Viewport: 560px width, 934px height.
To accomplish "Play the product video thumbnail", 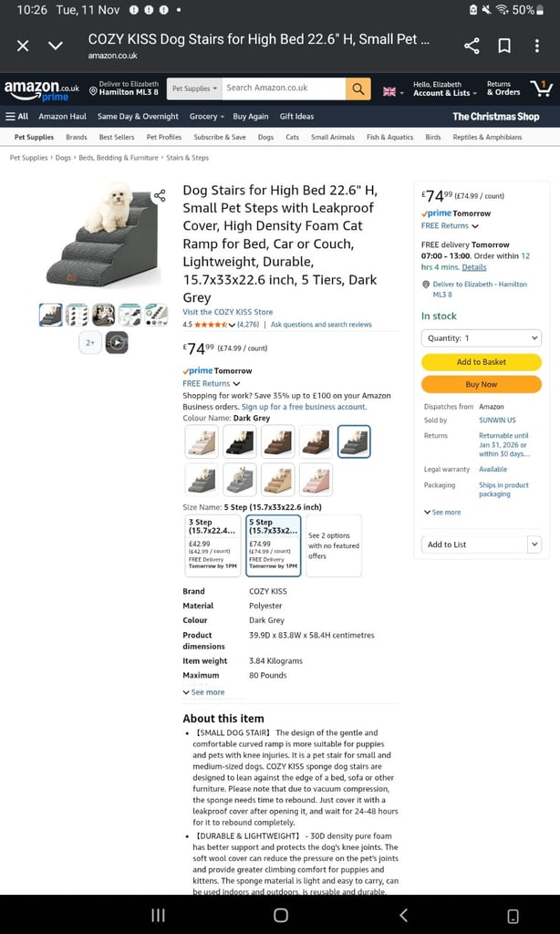I will [117, 343].
